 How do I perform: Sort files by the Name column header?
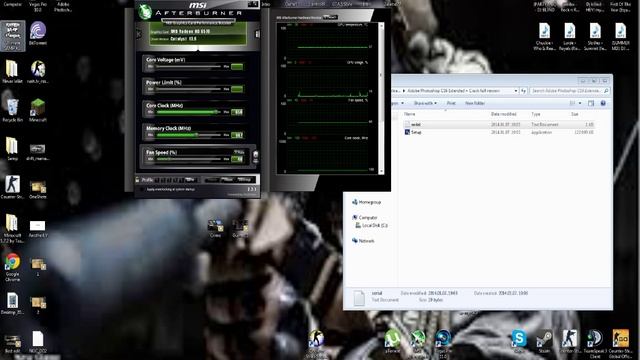(410, 114)
